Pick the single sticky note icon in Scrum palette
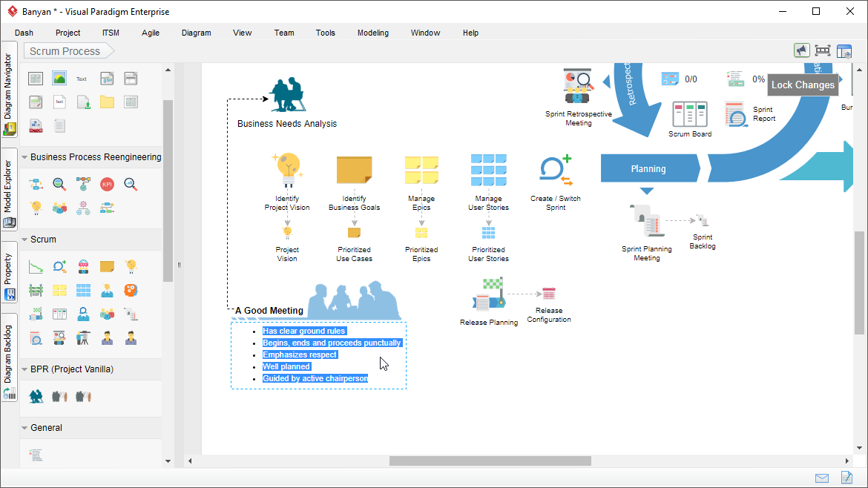 pyautogui.click(x=107, y=267)
